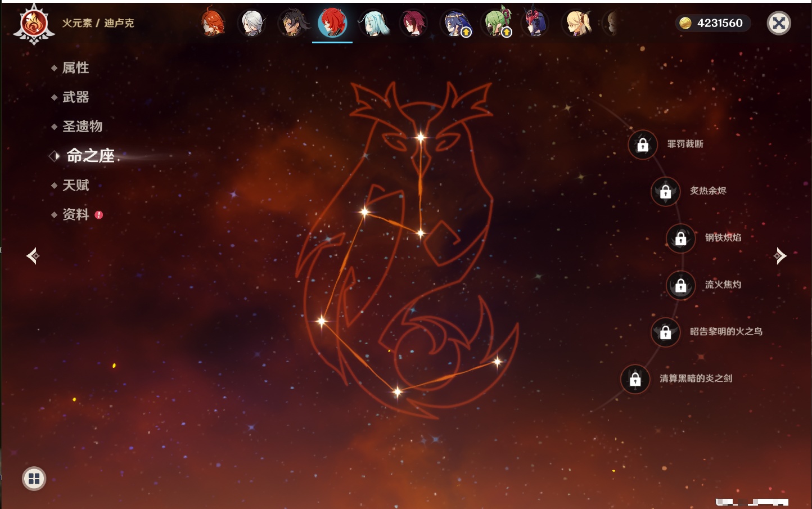Select the character wearing red tengu mask
Screen dimensions: 812x509
click(x=535, y=23)
